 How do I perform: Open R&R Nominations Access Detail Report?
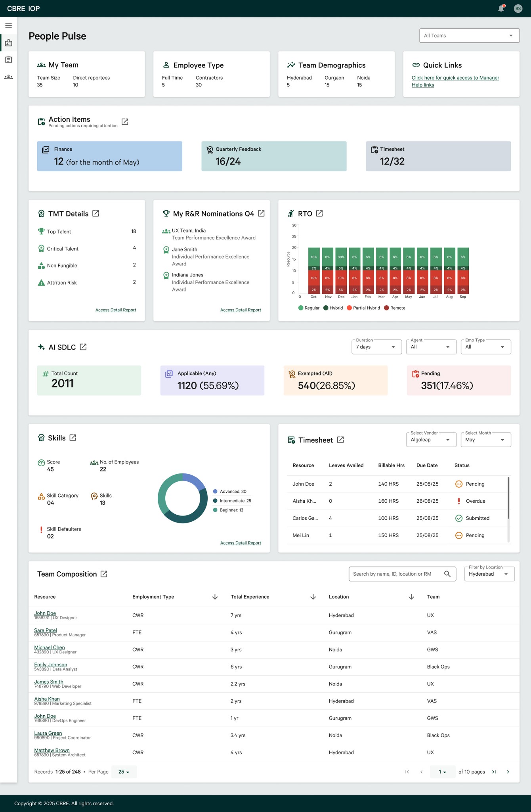click(241, 310)
